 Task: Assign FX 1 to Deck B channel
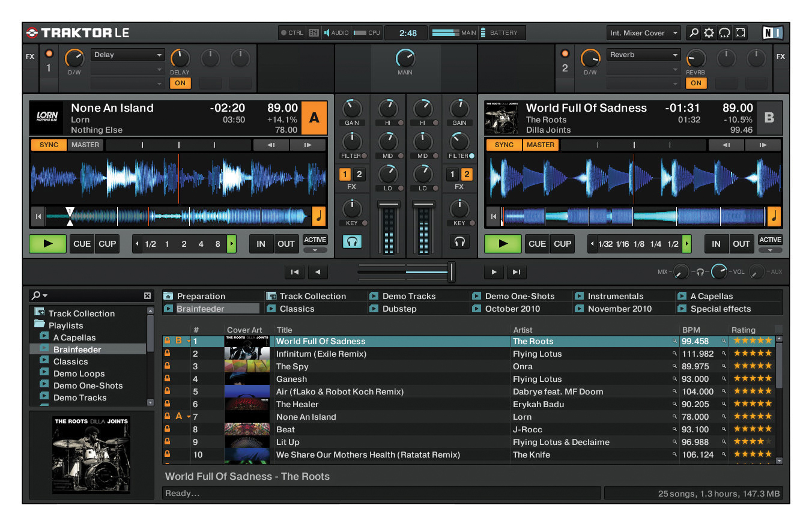[453, 175]
